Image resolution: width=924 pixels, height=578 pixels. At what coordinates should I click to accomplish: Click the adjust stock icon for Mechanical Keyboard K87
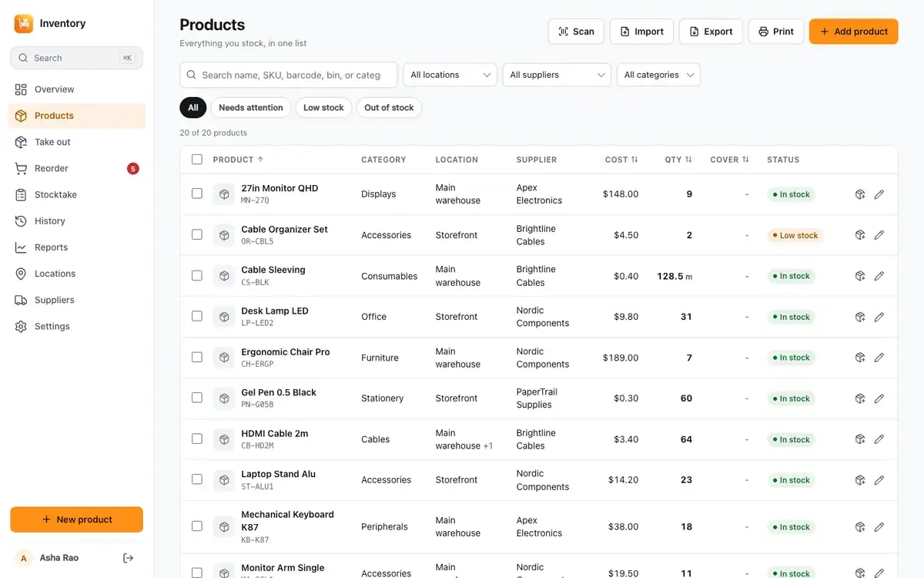[x=860, y=527]
